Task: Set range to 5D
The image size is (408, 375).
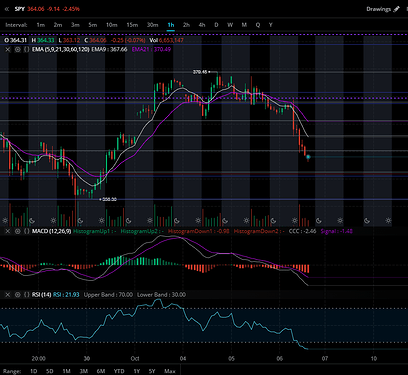Action: click(50, 371)
